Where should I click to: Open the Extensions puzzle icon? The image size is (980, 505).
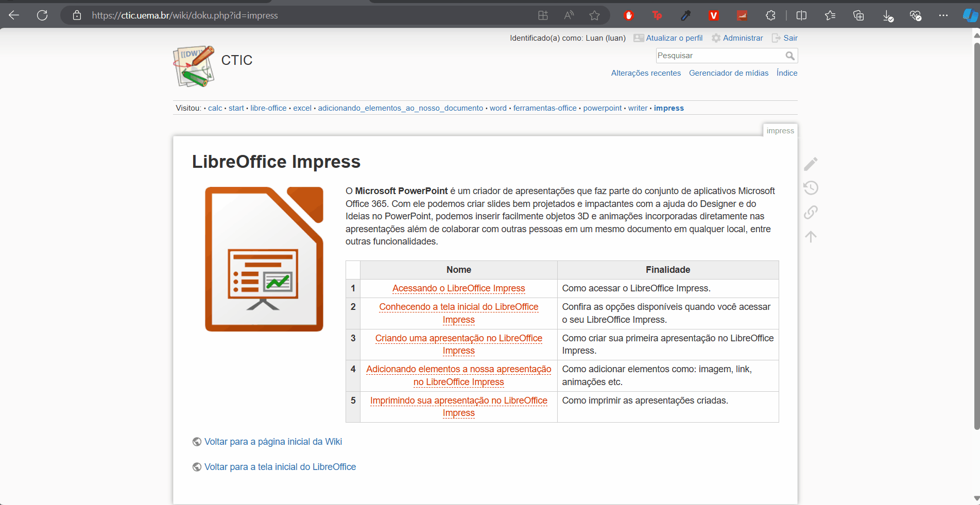coord(770,15)
